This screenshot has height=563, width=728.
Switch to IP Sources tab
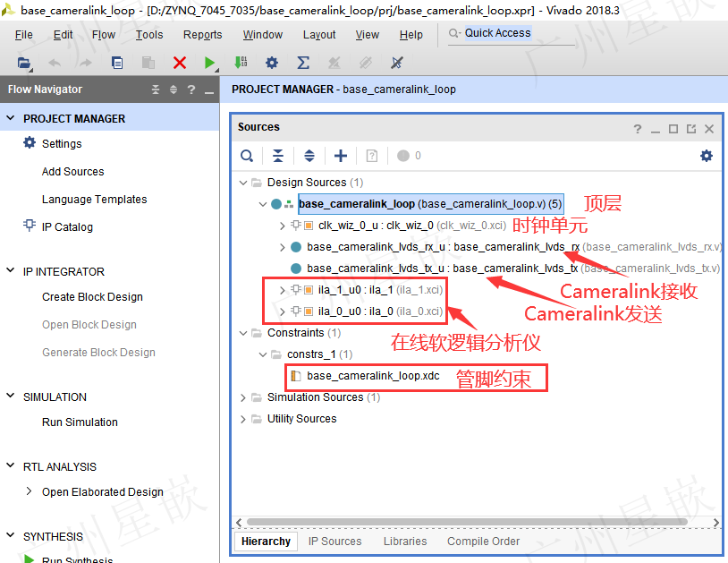point(334,542)
